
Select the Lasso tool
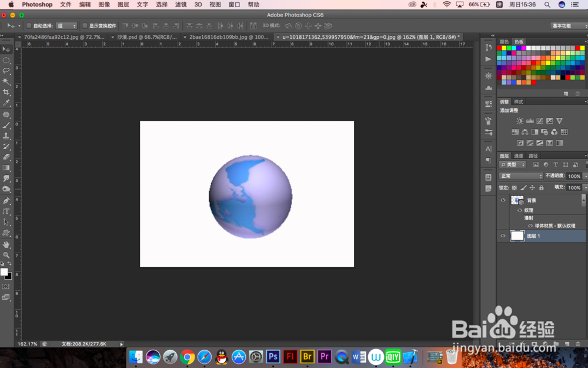(6, 71)
